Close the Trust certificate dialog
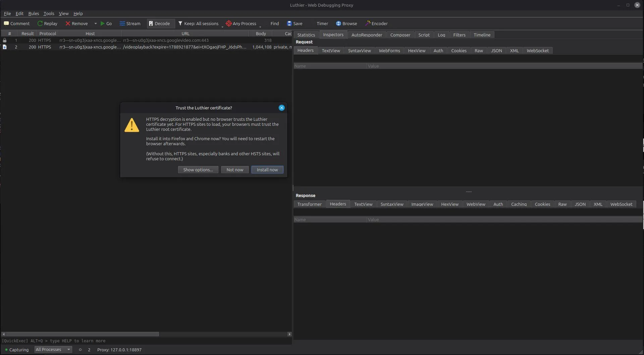 (281, 108)
